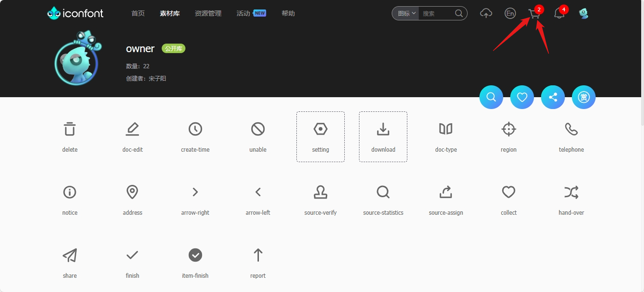
Task: Click the blue search floating button
Action: [x=491, y=97]
